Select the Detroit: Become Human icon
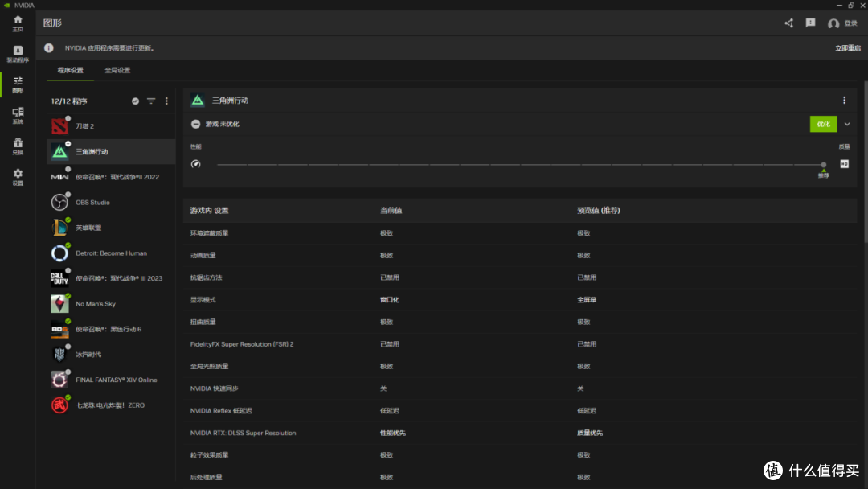The height and width of the screenshot is (489, 868). click(x=59, y=253)
